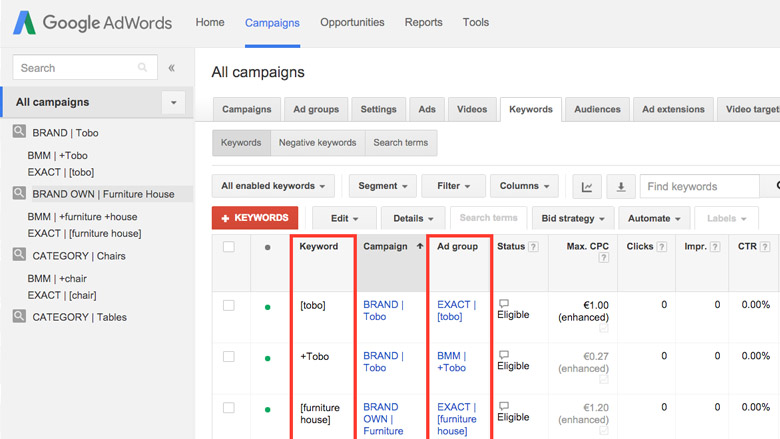Open the Segment dropdown
Viewport: 780px width, 439px height.
click(383, 186)
